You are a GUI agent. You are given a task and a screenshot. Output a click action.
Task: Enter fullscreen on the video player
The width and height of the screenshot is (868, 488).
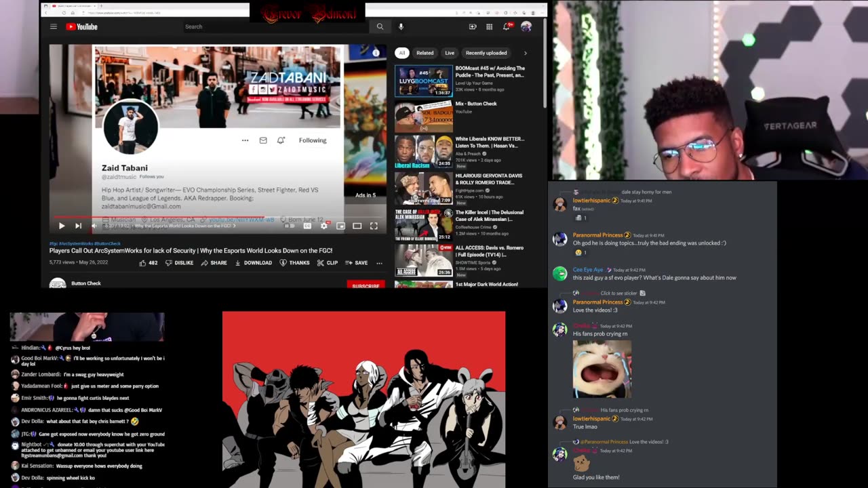tap(374, 226)
